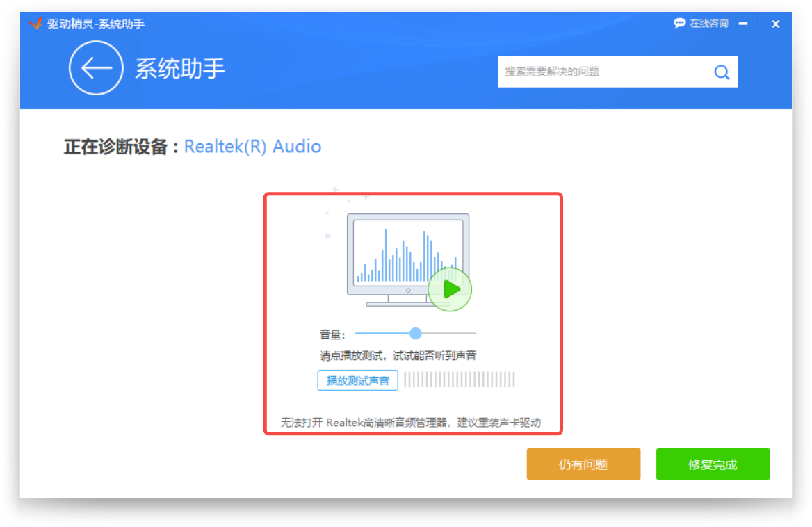Minimize the 系统助手 window
This screenshot has height=527, width=812.
(x=744, y=24)
